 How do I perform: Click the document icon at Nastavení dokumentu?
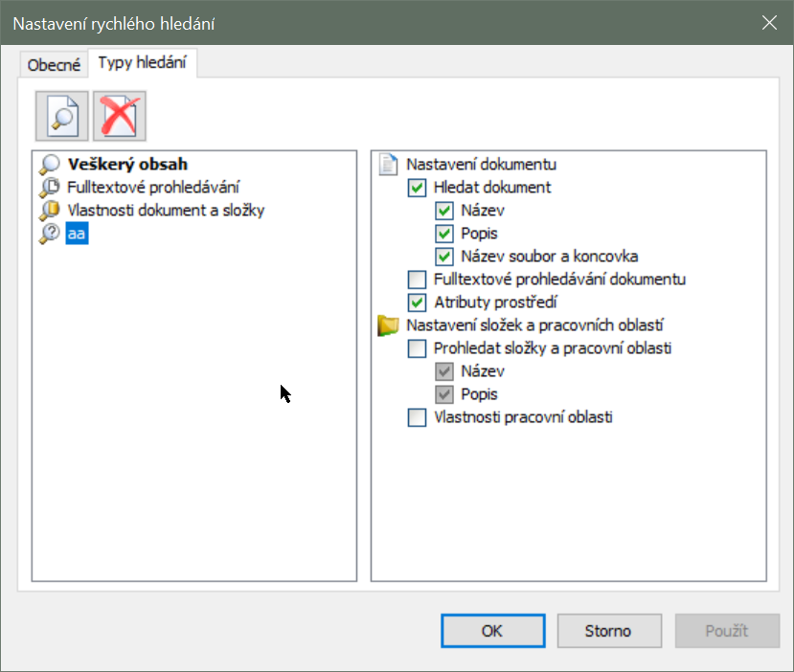388,164
